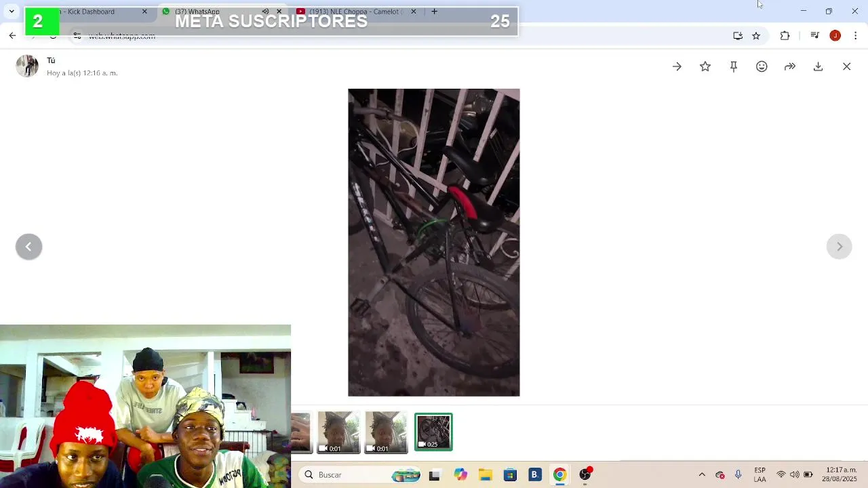Open the Chrome extensions menu
This screenshot has width=868, height=488.
(x=785, y=35)
